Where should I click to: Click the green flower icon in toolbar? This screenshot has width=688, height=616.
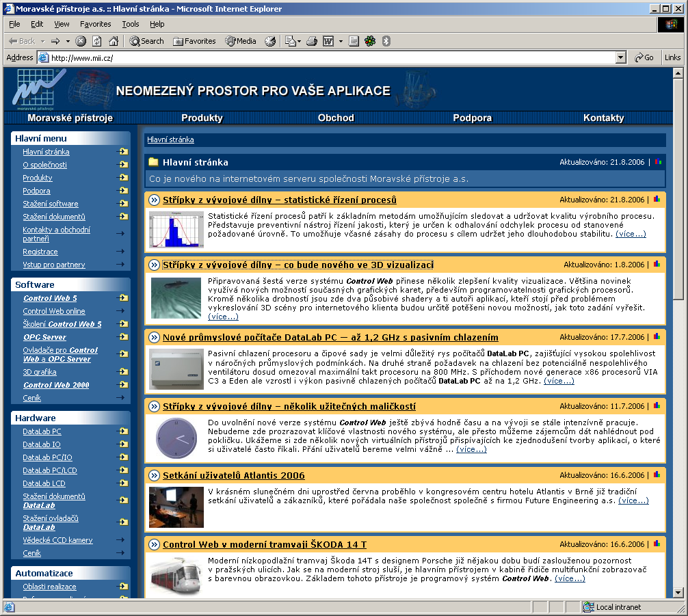(x=370, y=41)
